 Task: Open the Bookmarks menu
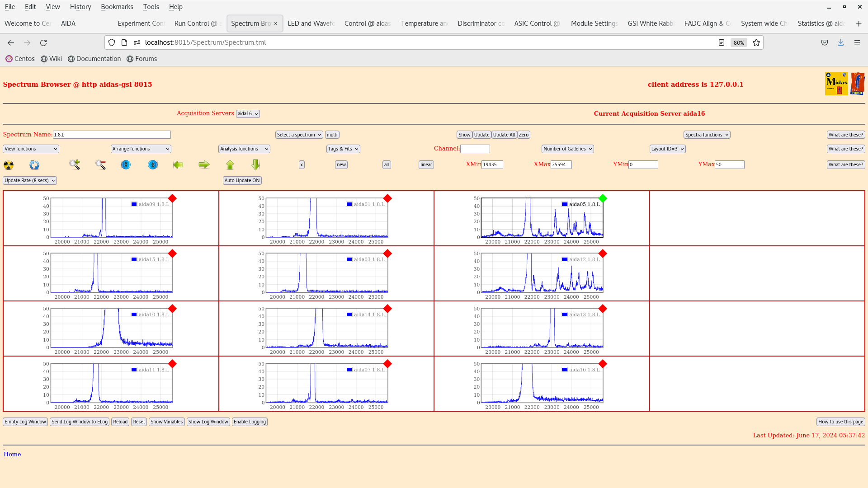[x=117, y=7]
